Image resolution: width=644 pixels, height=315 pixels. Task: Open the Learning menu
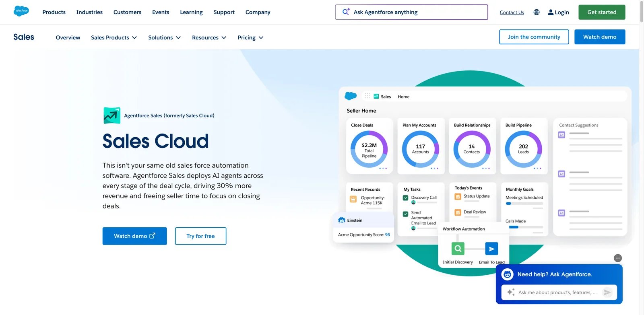tap(191, 12)
